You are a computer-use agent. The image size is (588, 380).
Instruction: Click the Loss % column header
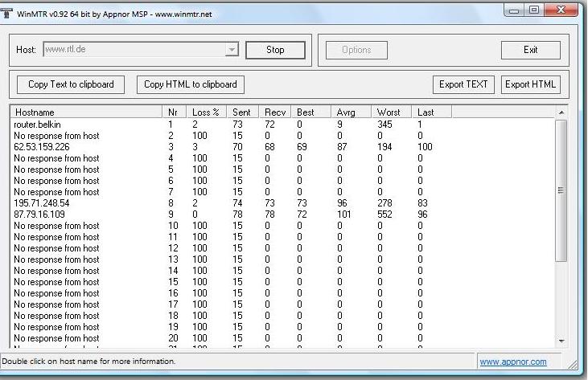click(206, 112)
